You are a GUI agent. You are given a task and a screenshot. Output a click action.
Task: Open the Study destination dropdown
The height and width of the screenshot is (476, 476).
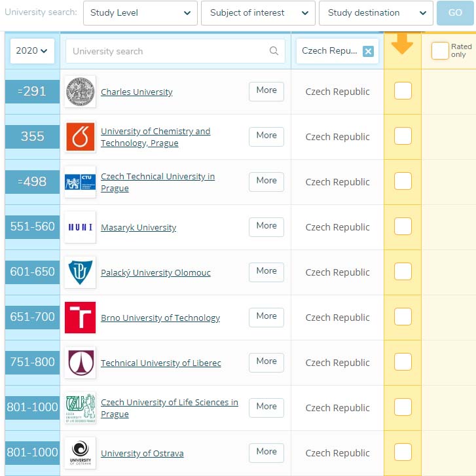click(x=376, y=12)
